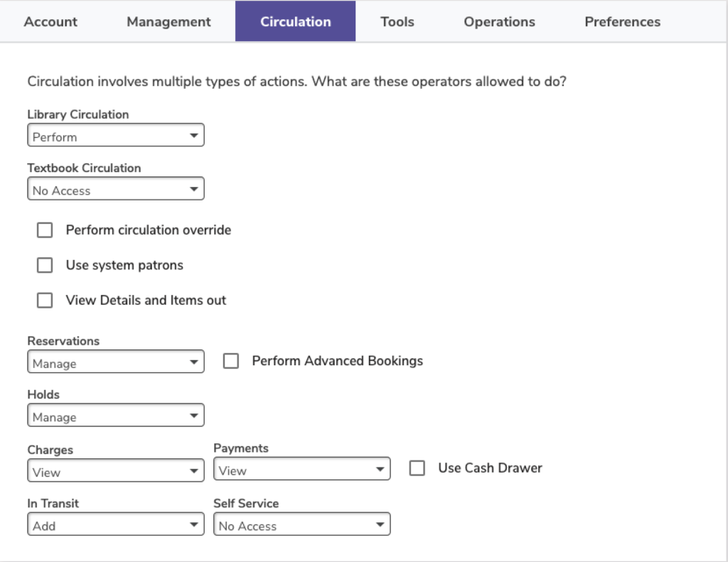Open the Reservations dropdown
728x562 pixels.
click(x=116, y=362)
